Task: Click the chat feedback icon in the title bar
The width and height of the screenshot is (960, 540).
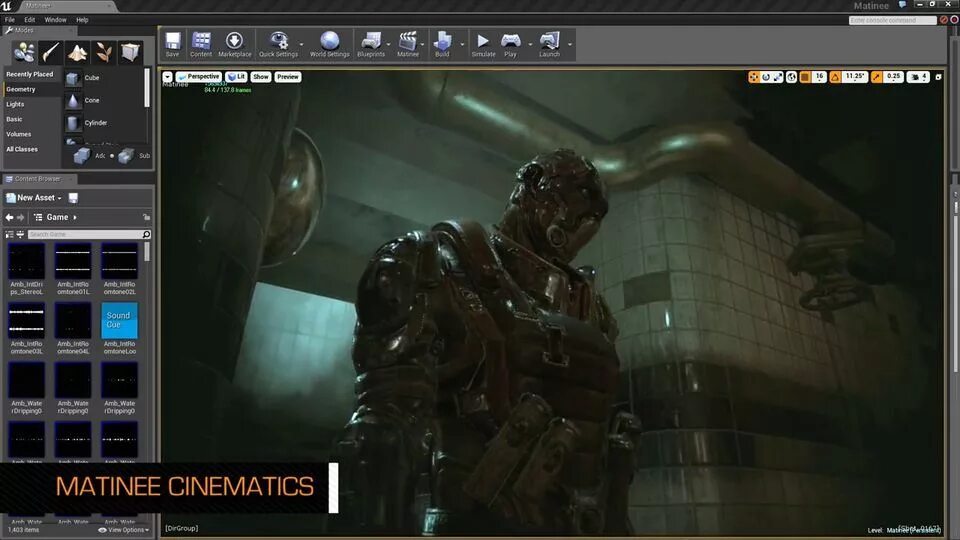Action: pyautogui.click(x=902, y=5)
